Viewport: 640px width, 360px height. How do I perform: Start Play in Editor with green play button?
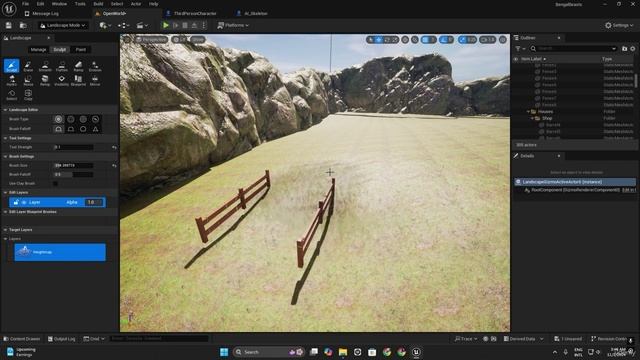(x=166, y=25)
